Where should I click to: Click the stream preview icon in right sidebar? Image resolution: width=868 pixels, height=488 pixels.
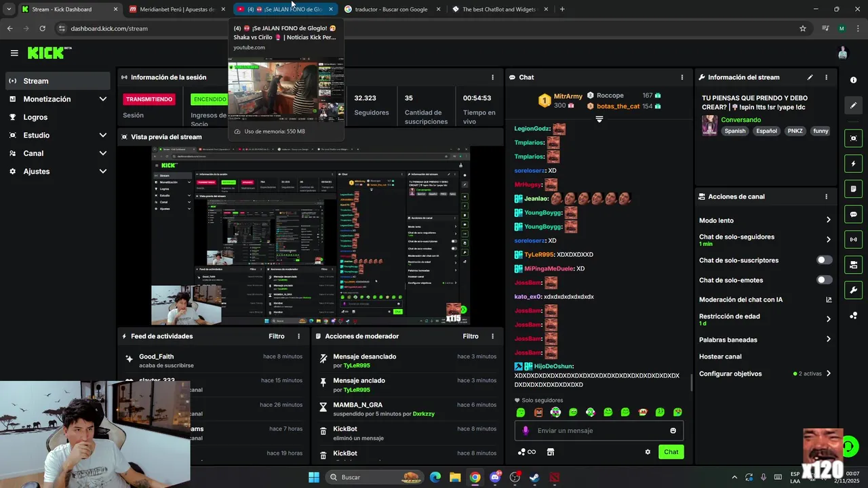853,138
